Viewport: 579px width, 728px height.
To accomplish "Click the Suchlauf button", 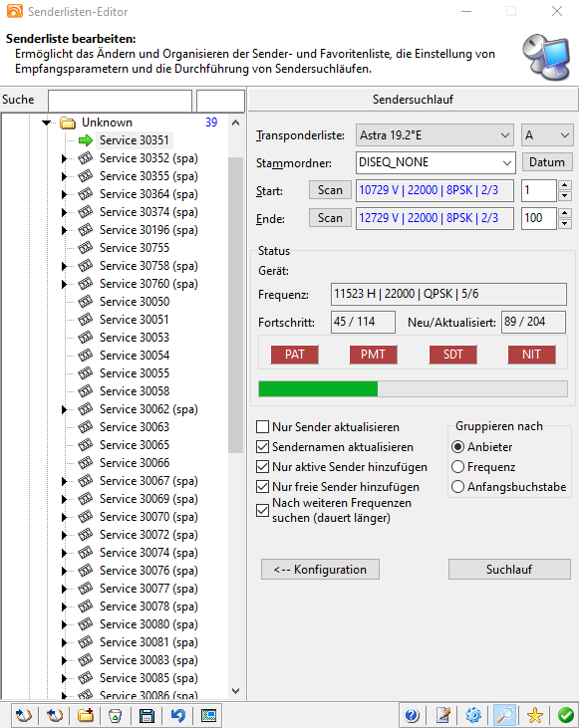I will tap(509, 570).
